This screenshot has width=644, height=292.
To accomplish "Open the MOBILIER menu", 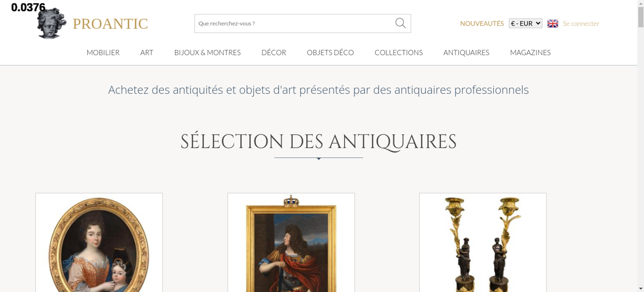I will point(103,52).
